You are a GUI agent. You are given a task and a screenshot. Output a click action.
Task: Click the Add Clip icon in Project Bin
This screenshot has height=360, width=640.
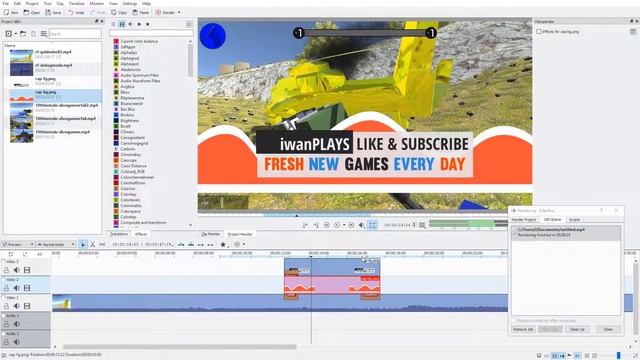(x=9, y=33)
